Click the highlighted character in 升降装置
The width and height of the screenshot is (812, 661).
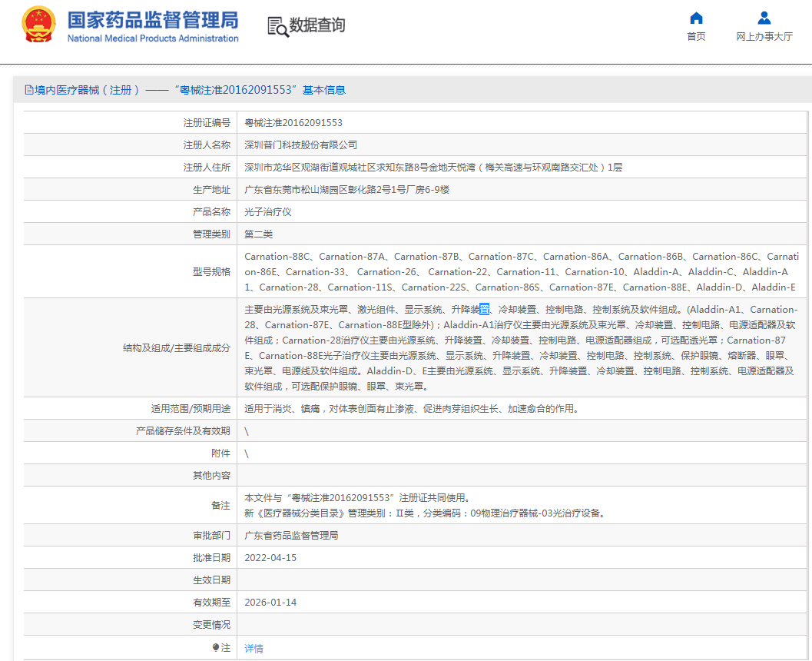tap(484, 309)
